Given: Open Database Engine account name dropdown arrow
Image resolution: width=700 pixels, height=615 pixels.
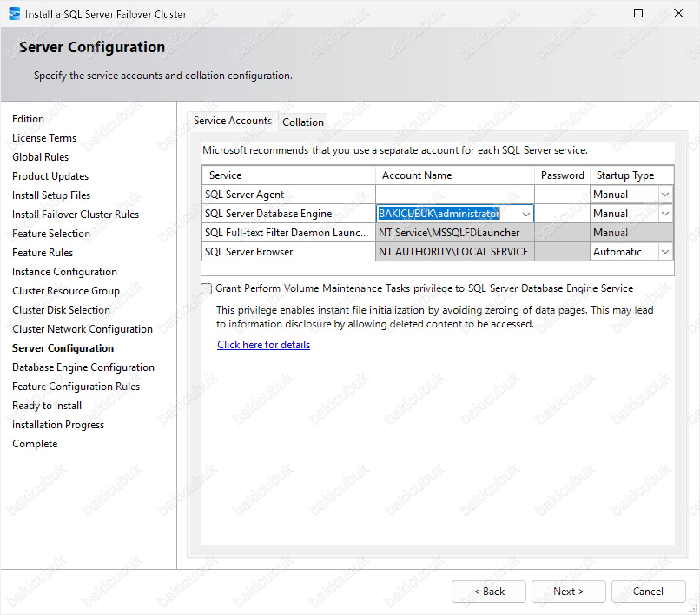Looking at the screenshot, I should tap(526, 214).
